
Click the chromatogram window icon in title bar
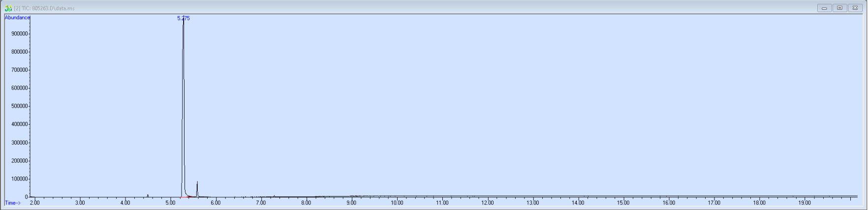tap(8, 8)
